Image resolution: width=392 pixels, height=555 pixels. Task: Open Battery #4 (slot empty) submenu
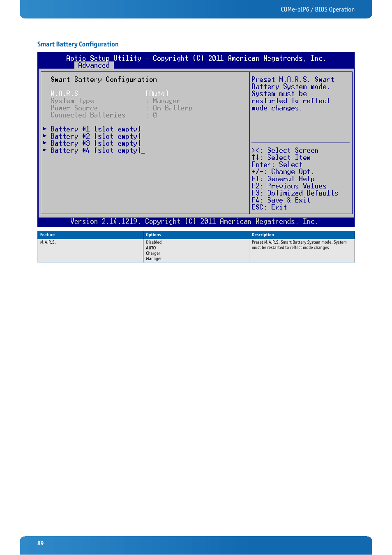coord(96,150)
